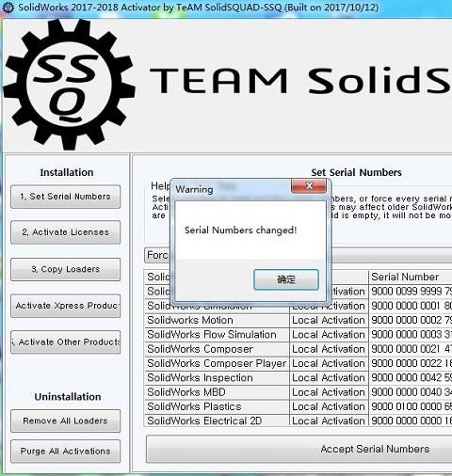Click the SSQ gear logo

tap(69, 84)
